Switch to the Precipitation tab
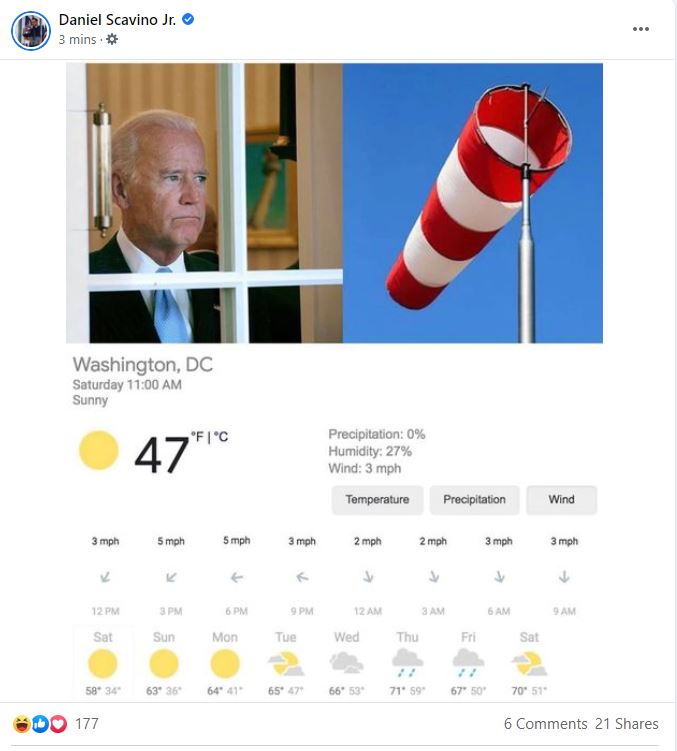Viewport: 677px width, 751px height. click(474, 500)
